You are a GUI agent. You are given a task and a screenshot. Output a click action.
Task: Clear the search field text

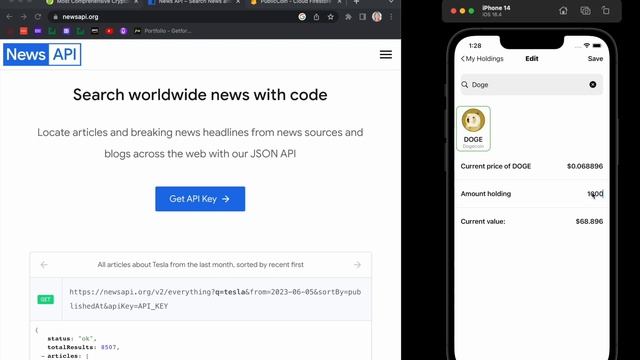[x=593, y=84]
